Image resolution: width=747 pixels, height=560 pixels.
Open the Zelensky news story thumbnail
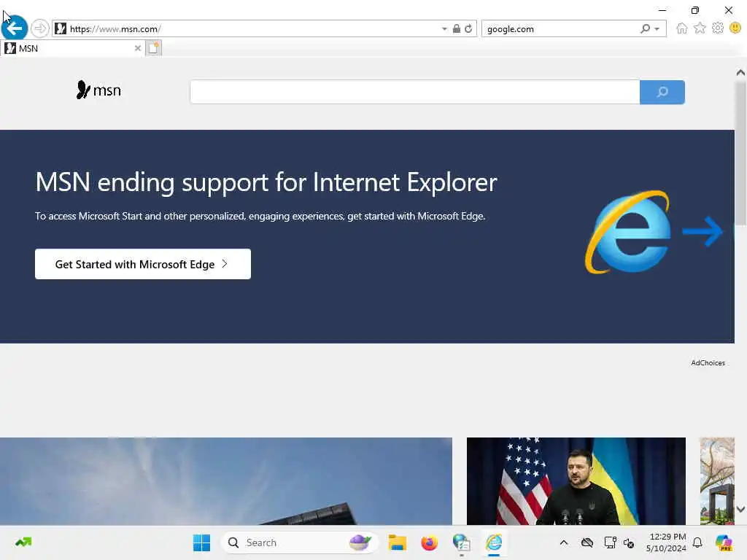576,481
